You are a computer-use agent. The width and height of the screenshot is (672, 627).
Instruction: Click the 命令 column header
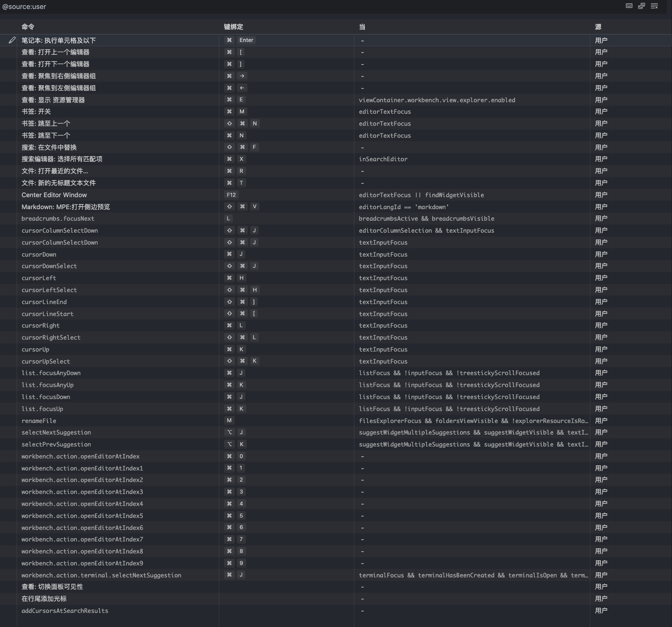(x=28, y=27)
